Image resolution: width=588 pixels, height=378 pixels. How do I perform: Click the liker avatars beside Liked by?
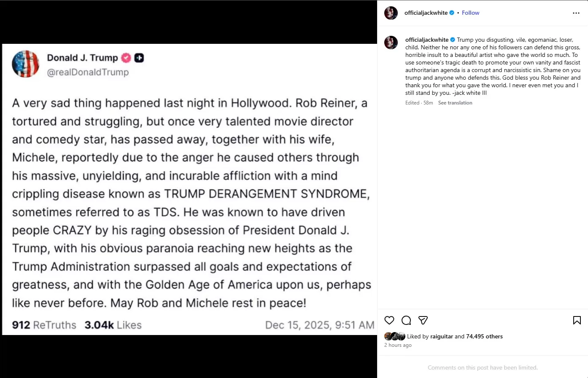(394, 336)
